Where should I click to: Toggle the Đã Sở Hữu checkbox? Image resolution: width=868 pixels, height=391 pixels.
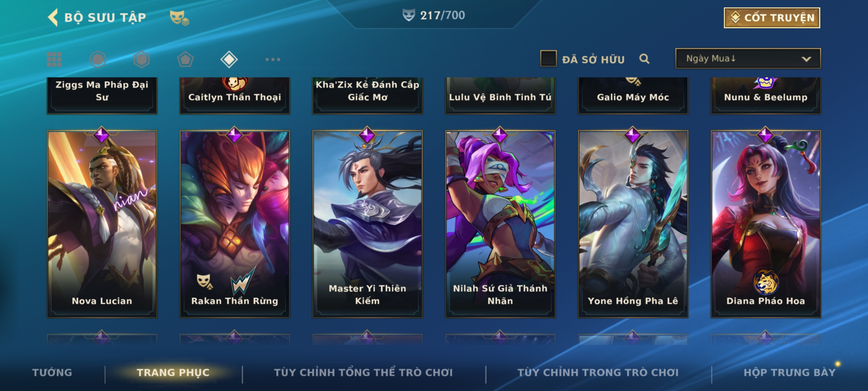[548, 59]
